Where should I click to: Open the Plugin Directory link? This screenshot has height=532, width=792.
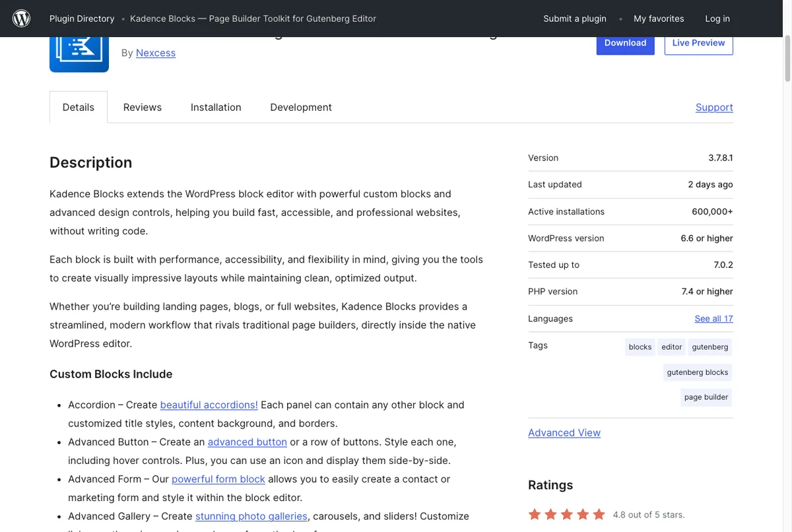point(82,18)
